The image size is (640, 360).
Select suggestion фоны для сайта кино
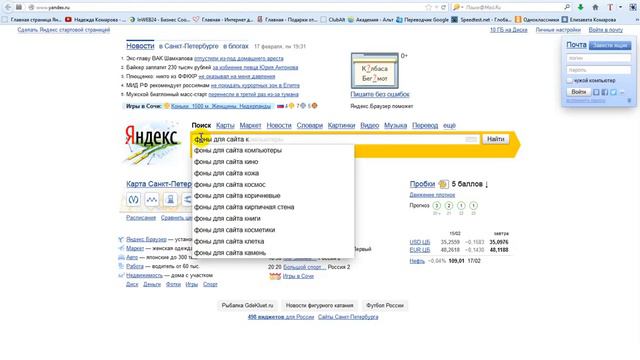[273, 162]
